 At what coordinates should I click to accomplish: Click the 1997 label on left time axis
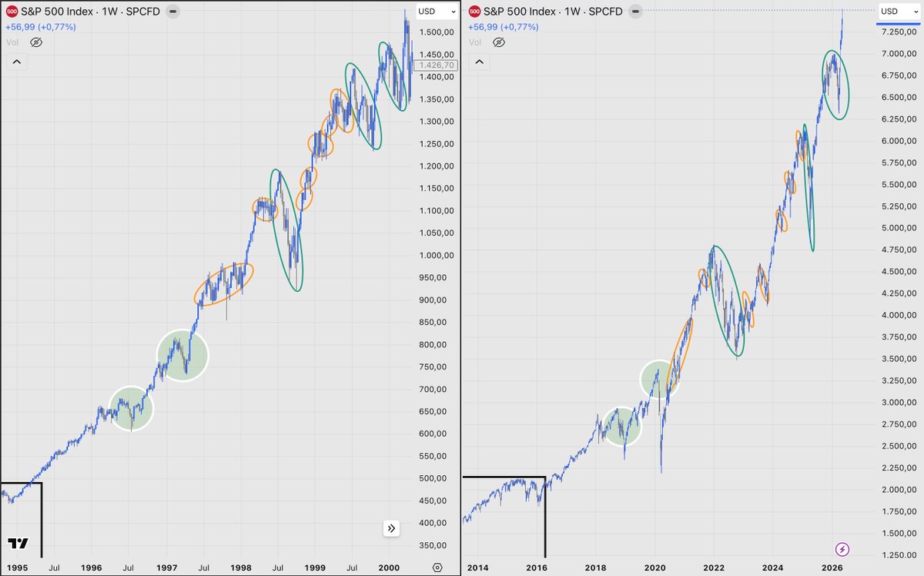coord(166,568)
